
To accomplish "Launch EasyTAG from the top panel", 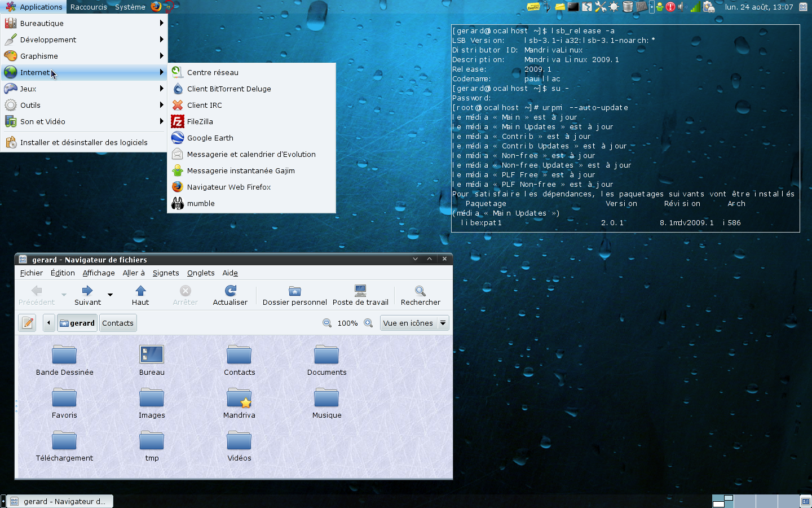I will [533, 7].
